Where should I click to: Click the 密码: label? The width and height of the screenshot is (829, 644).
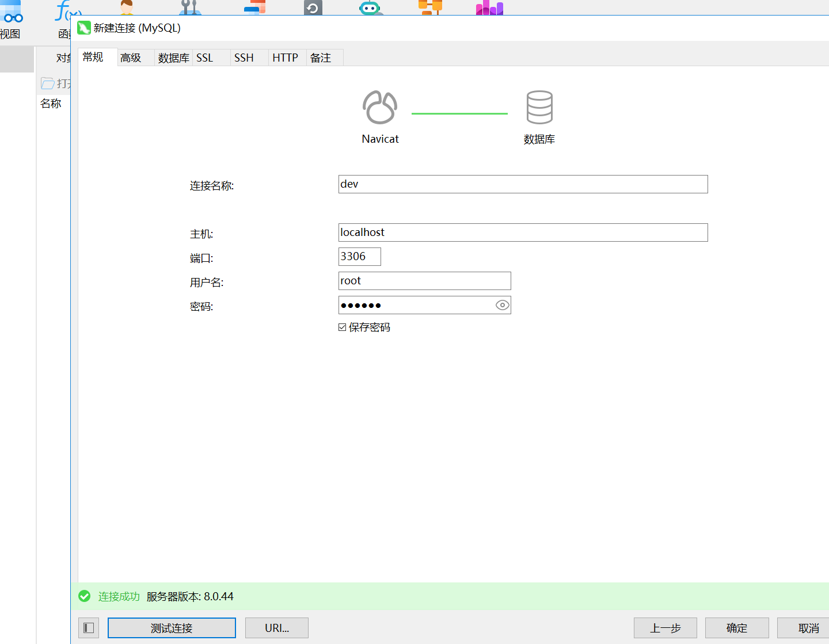[201, 306]
